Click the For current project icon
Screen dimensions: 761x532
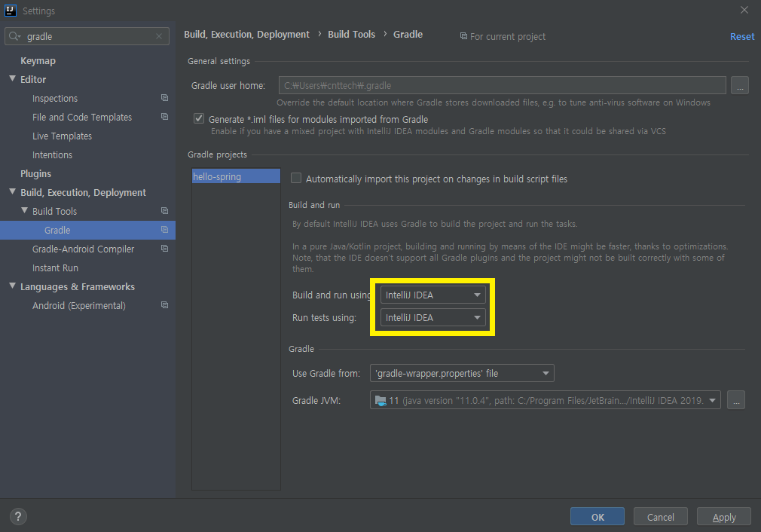[x=463, y=36]
